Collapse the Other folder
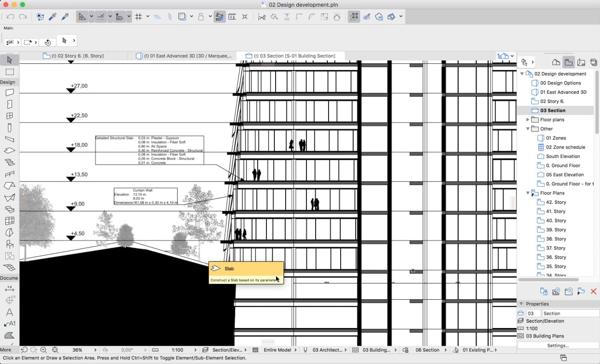600x364 pixels. pos(528,129)
